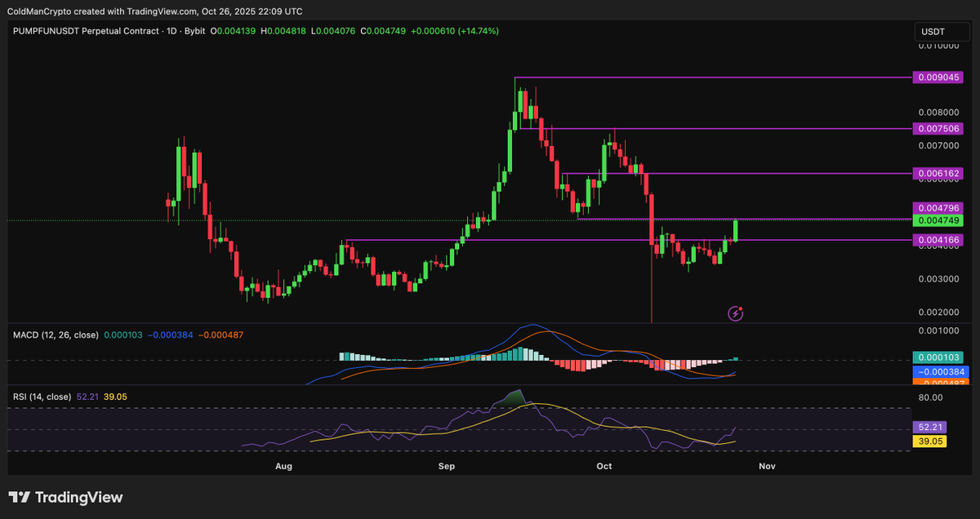Click the 0.006162 price level label

pos(939,173)
